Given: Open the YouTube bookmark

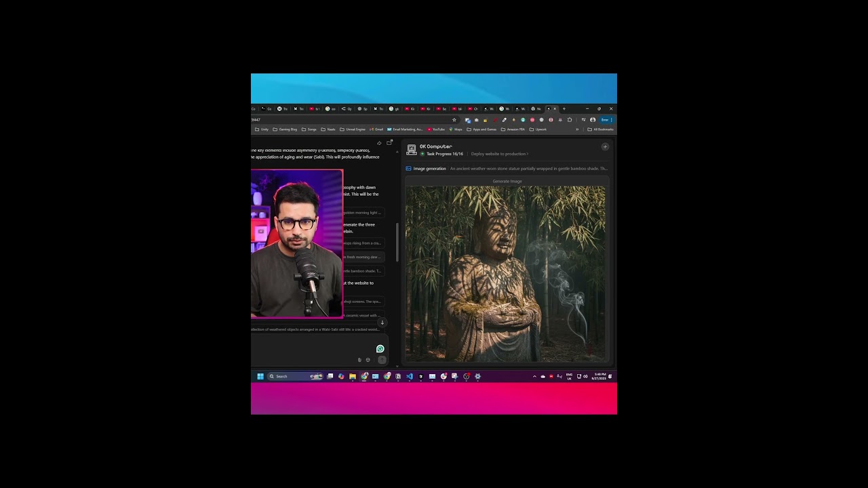Looking at the screenshot, I should [436, 129].
